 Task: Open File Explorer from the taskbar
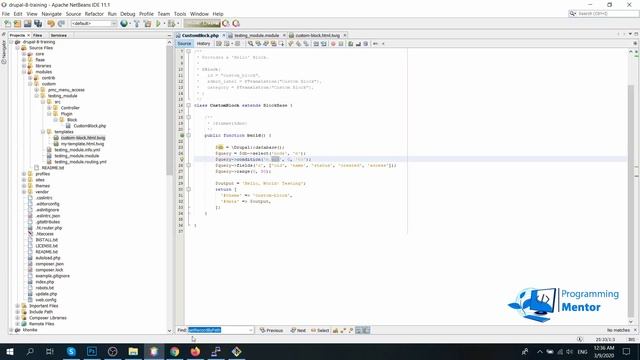coord(133,351)
